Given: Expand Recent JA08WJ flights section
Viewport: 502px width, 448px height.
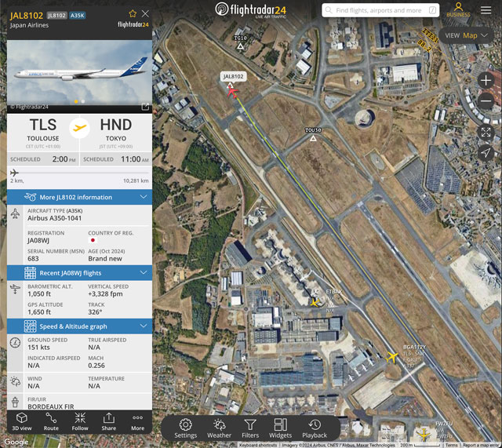Looking at the screenshot, I should coord(79,272).
